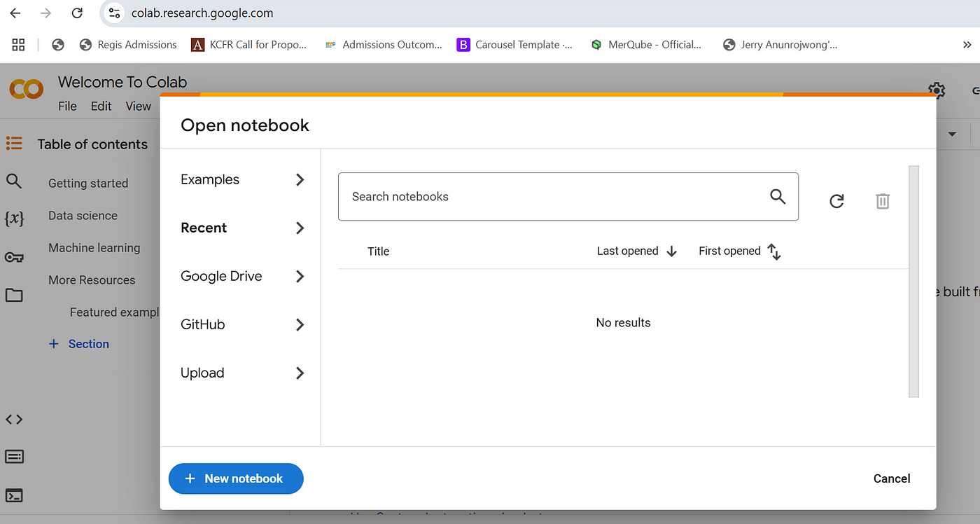
Task: Click the browser back arrow
Action: pos(15,13)
